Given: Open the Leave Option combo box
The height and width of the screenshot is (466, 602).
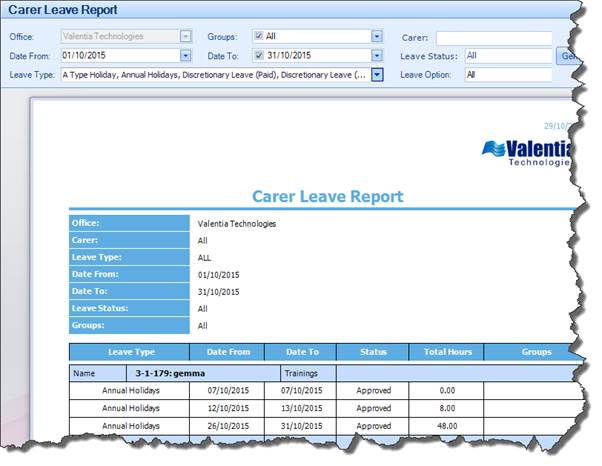Looking at the screenshot, I should [x=508, y=75].
